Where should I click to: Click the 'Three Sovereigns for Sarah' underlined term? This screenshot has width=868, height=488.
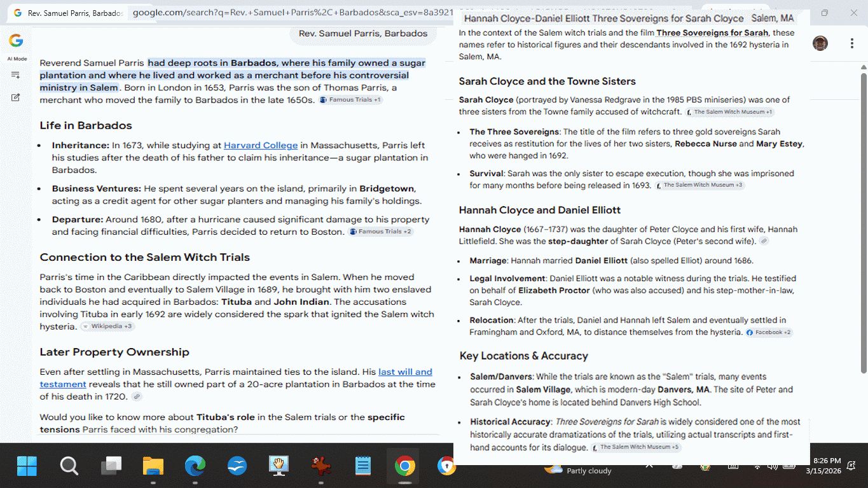pos(712,32)
